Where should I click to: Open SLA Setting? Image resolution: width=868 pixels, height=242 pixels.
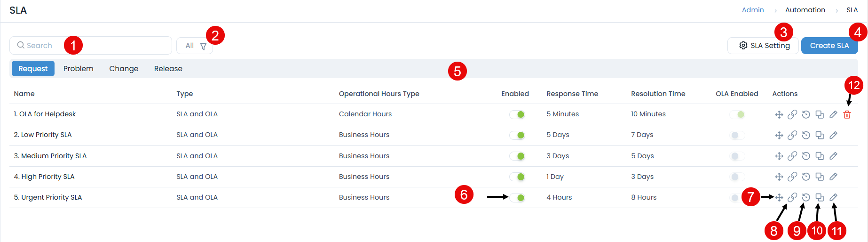(764, 46)
